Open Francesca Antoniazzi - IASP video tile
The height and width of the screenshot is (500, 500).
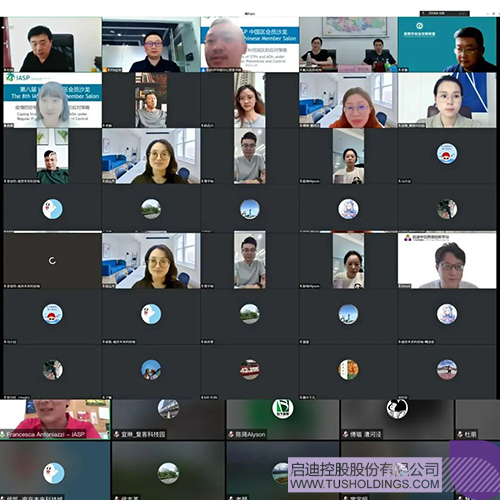coord(55,419)
